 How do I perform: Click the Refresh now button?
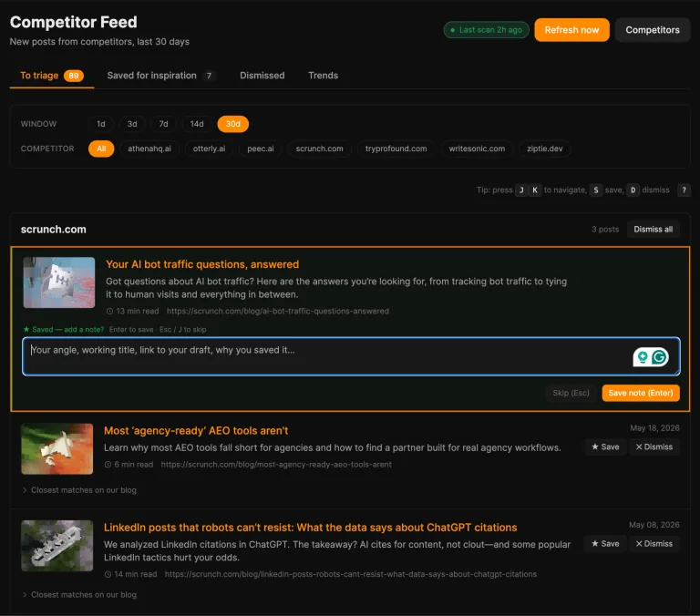click(571, 30)
